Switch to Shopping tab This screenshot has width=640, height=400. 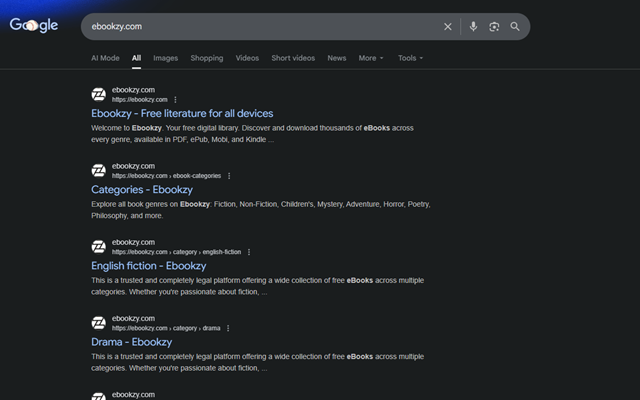[x=207, y=58]
